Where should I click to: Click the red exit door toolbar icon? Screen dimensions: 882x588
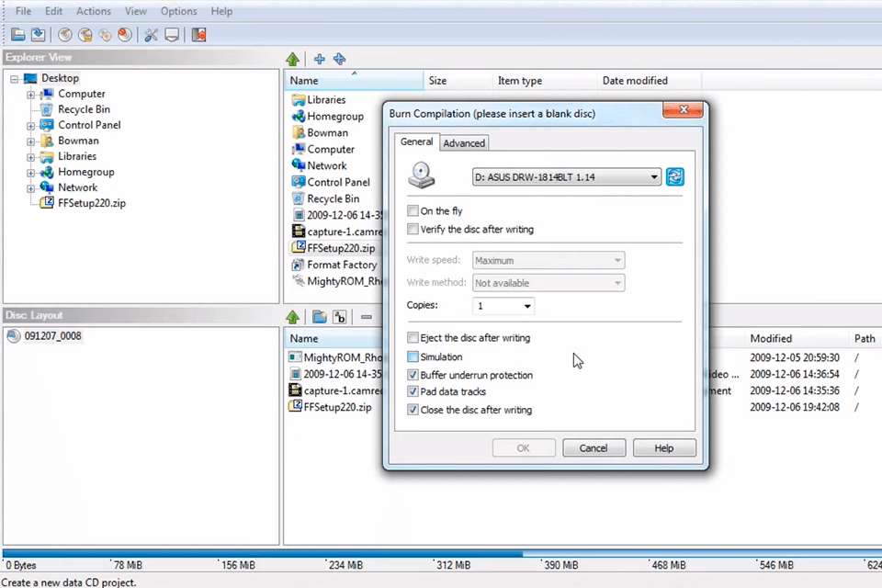click(x=198, y=35)
